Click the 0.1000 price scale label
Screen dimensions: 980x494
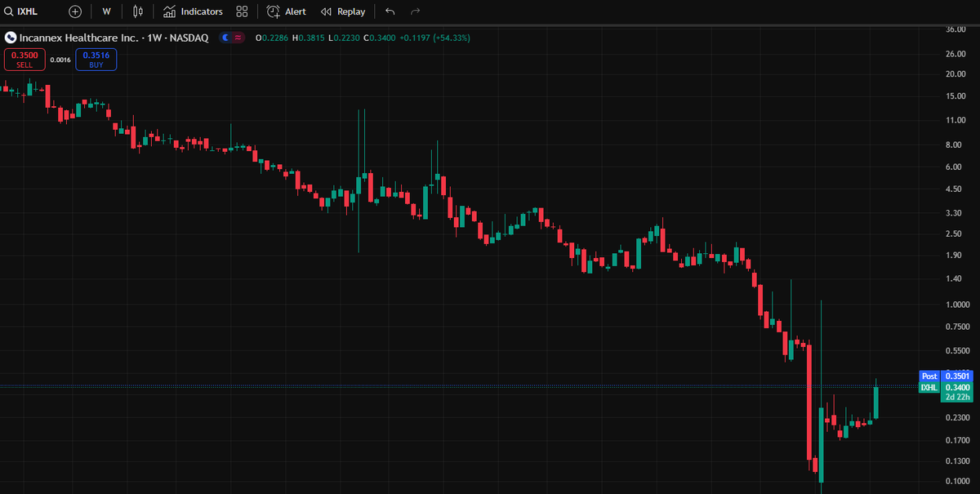point(958,482)
